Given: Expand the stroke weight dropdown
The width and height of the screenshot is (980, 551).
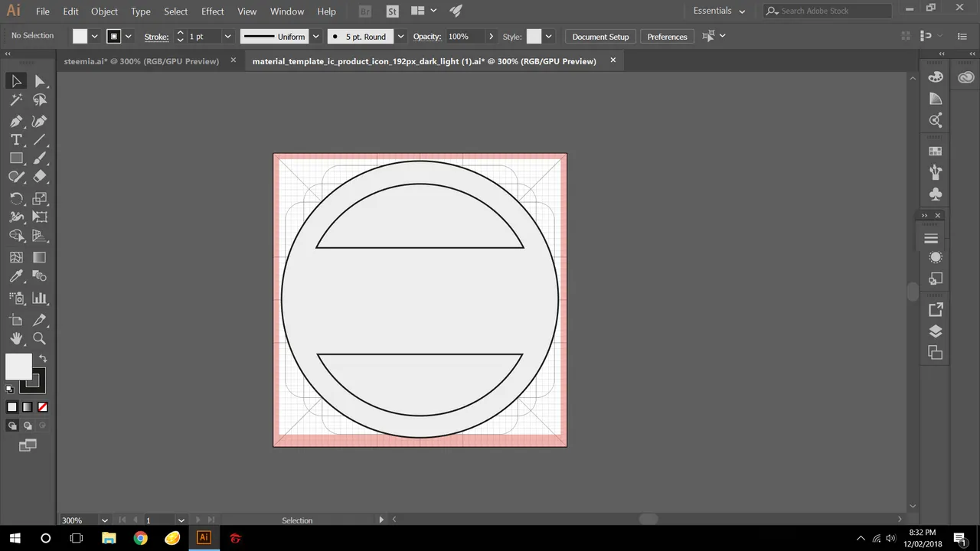Looking at the screenshot, I should click(227, 37).
